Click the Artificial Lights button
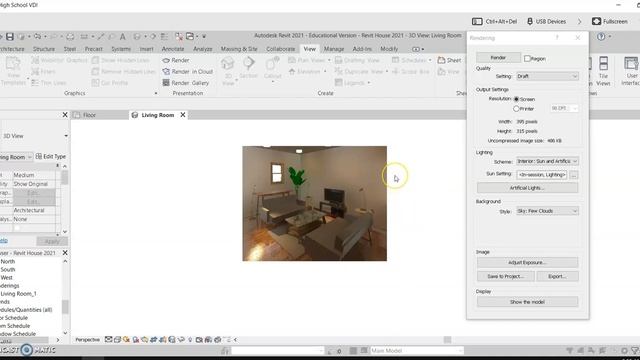Viewport: 640px width, 360px height. click(527, 188)
